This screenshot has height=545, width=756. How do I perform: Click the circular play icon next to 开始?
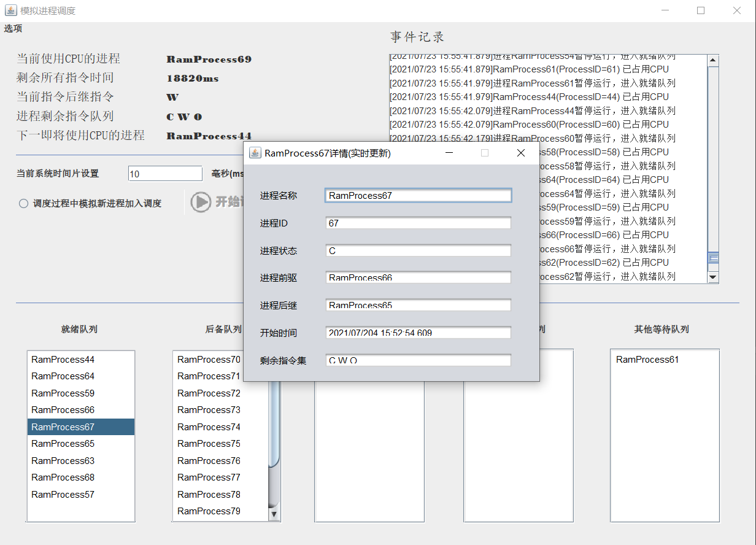click(x=202, y=202)
